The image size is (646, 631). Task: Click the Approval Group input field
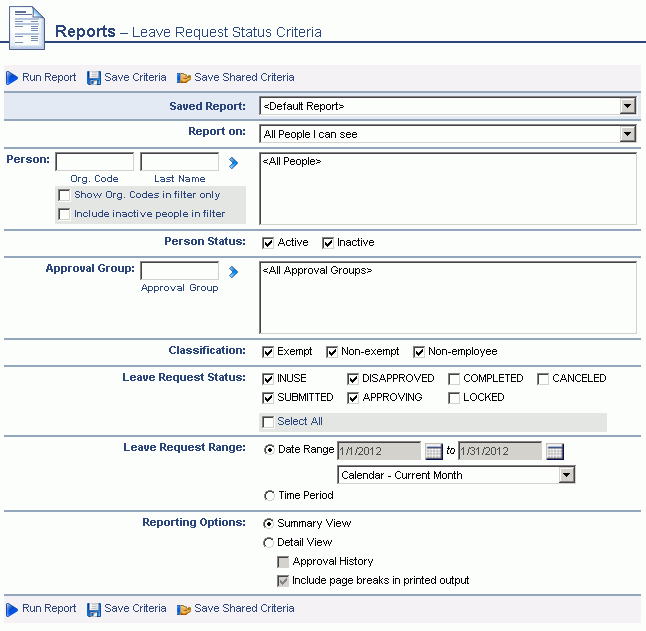[180, 271]
